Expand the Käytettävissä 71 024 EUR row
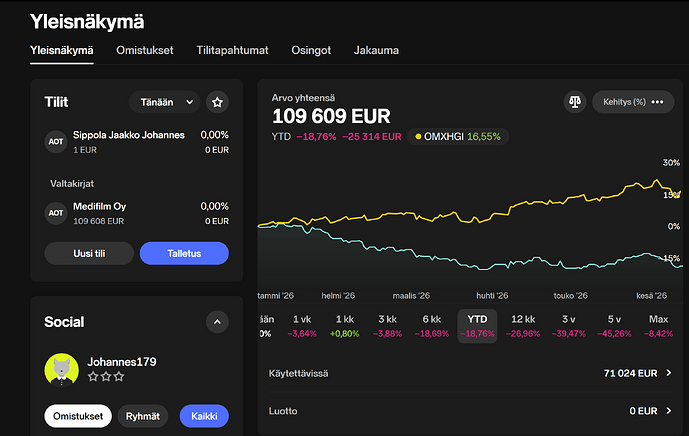 coord(470,373)
